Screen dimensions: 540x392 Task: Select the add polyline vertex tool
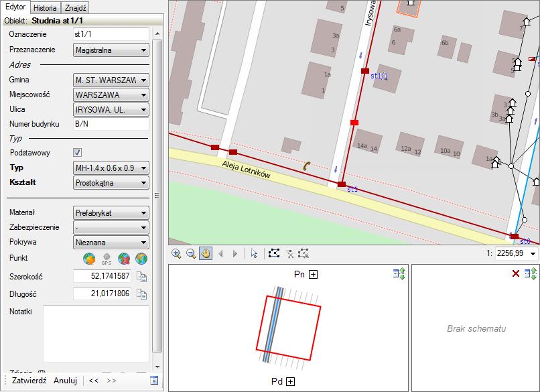click(x=274, y=253)
